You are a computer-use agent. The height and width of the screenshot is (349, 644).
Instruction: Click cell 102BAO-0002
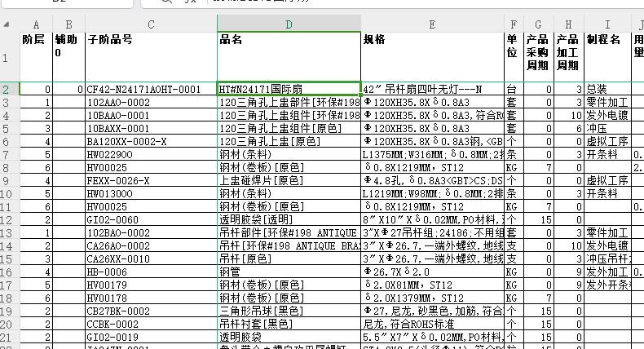coord(151,232)
